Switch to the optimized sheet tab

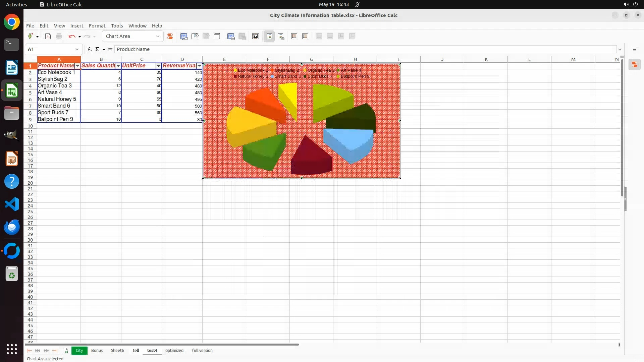[x=174, y=350]
